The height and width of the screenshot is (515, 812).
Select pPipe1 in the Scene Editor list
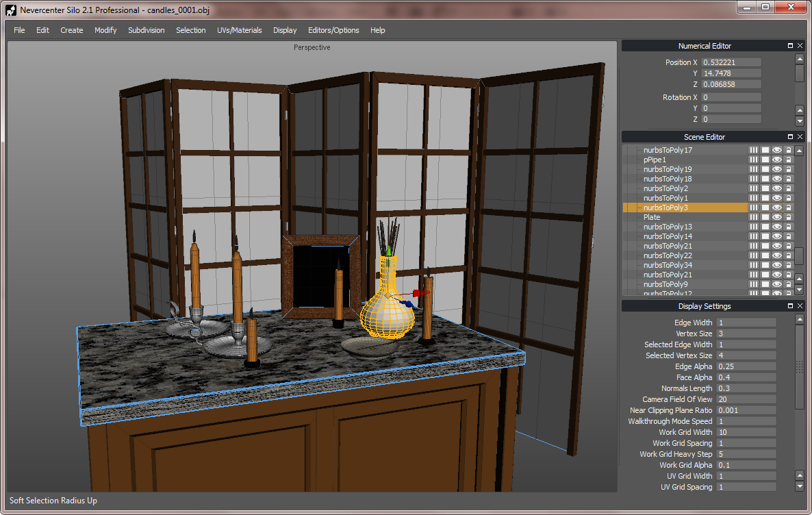655,160
